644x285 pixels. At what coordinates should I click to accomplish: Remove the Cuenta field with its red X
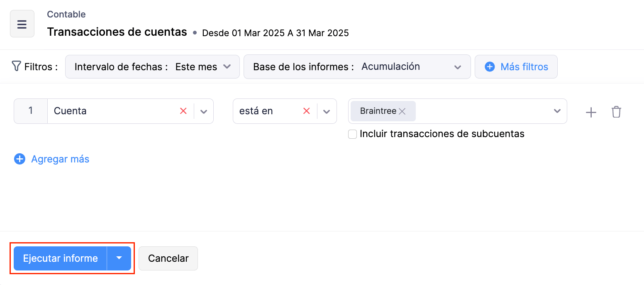(x=183, y=111)
